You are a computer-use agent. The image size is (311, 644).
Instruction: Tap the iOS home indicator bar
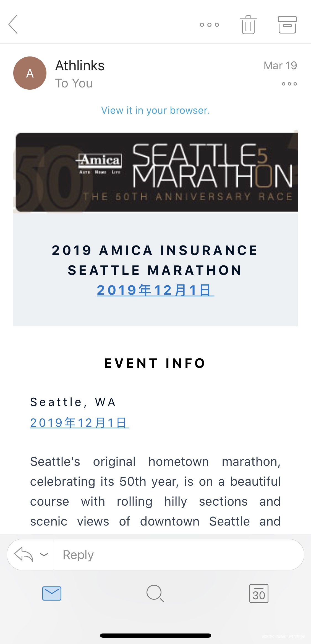pos(155,635)
